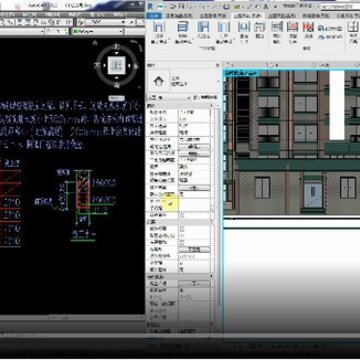The image size is (360, 360).
Task: Click the first Edit button in the properties list
Action: [x=195, y=147]
